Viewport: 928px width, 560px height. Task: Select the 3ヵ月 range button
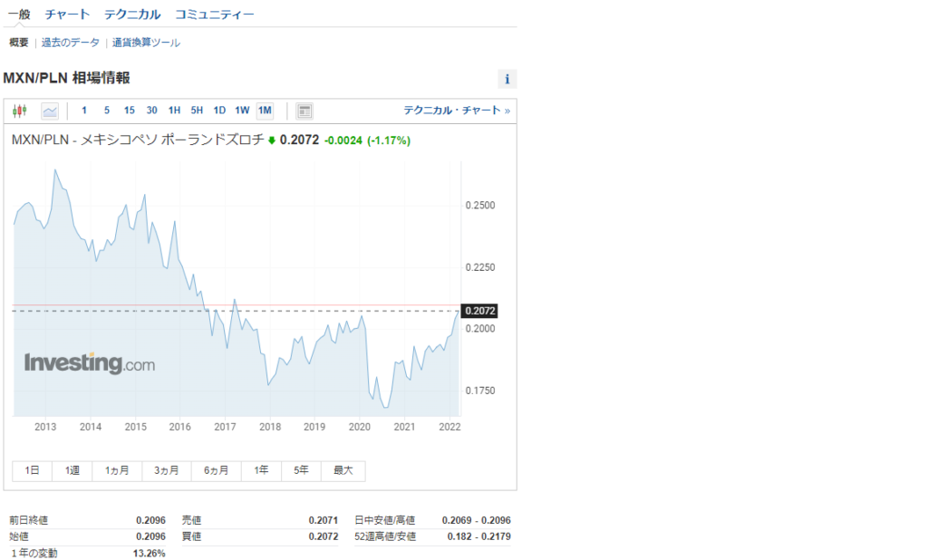(x=166, y=470)
